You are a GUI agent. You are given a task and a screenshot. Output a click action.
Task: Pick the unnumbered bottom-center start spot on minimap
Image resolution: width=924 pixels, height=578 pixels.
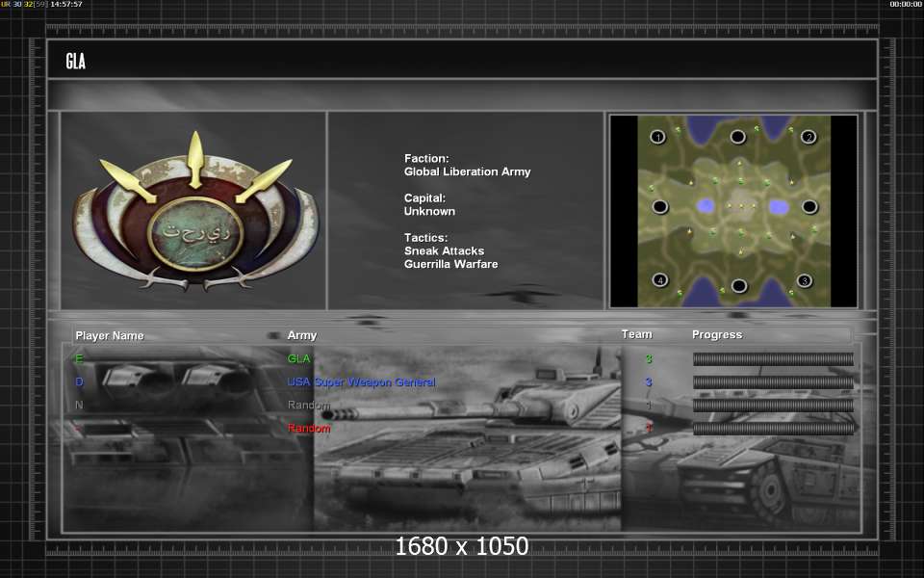tap(739, 286)
